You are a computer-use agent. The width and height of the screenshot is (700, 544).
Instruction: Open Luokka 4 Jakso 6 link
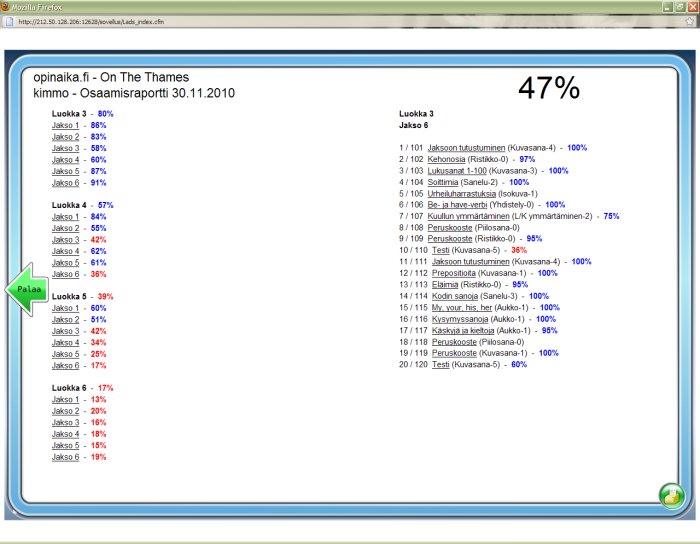(65, 274)
